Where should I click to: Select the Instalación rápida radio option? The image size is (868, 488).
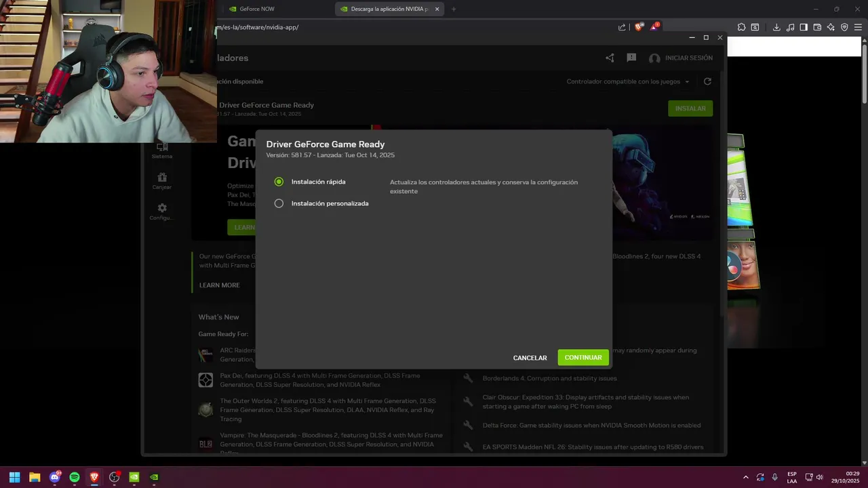coord(279,182)
